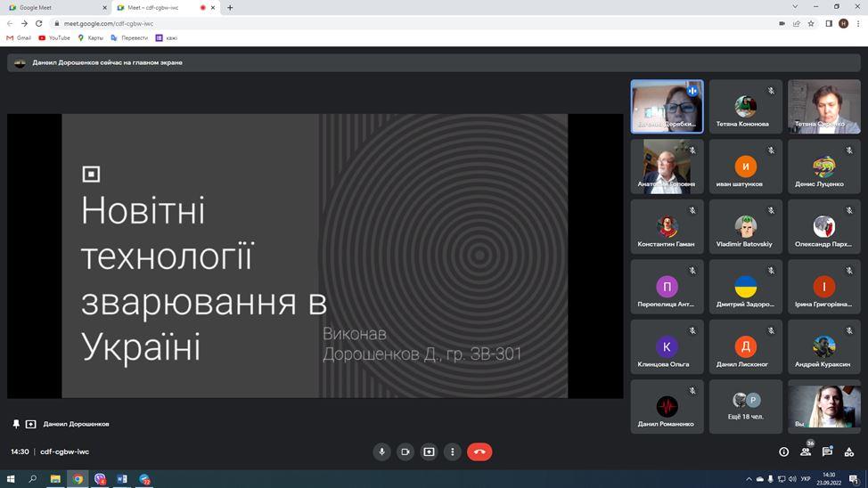868x488 pixels.
Task: Click the browser Back arrow
Action: [x=10, y=23]
